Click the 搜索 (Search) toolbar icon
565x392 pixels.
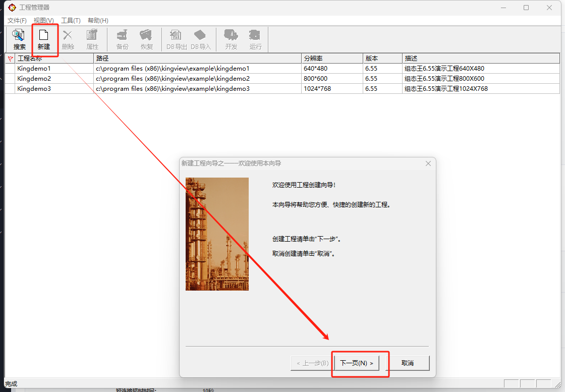point(19,39)
